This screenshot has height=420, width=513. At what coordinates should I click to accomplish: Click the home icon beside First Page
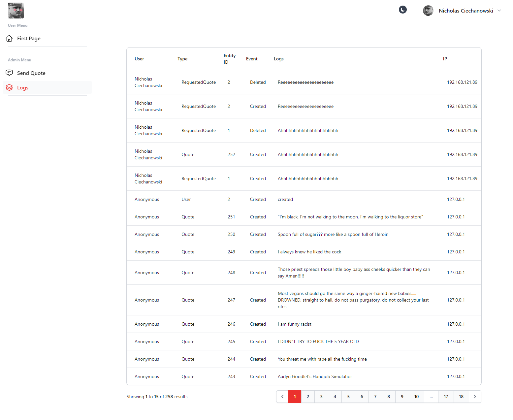10,39
